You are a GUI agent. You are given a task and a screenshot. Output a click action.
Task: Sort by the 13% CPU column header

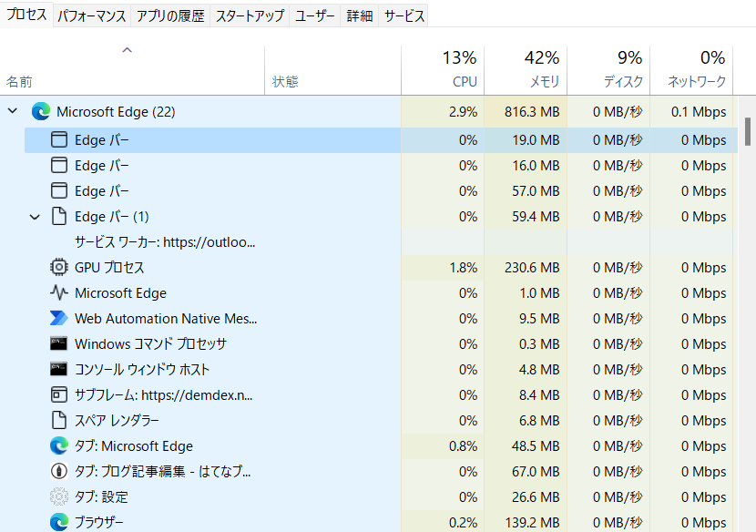click(443, 70)
